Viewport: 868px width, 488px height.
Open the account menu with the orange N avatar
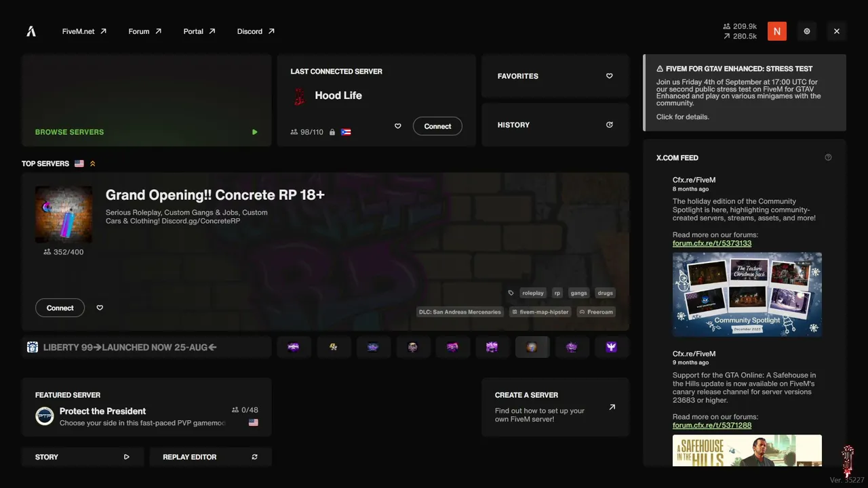point(777,31)
